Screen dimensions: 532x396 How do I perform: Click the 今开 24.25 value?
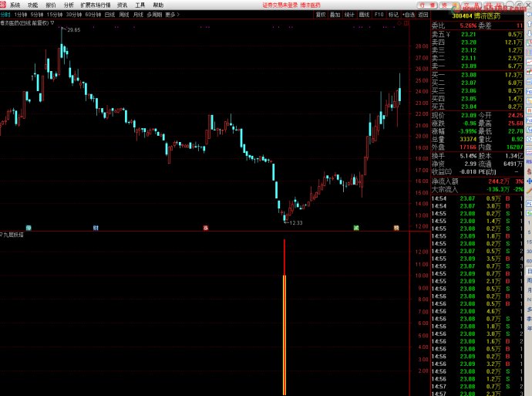pos(515,116)
